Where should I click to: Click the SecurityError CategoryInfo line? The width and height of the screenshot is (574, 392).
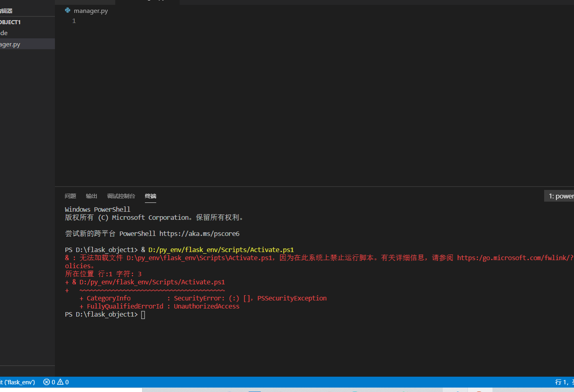point(203,298)
